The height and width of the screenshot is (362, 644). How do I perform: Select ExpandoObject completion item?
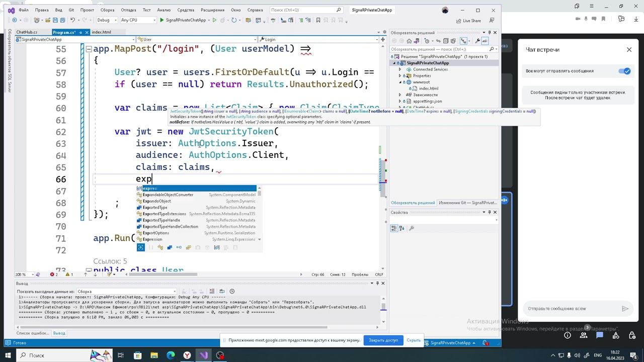pyautogui.click(x=196, y=201)
